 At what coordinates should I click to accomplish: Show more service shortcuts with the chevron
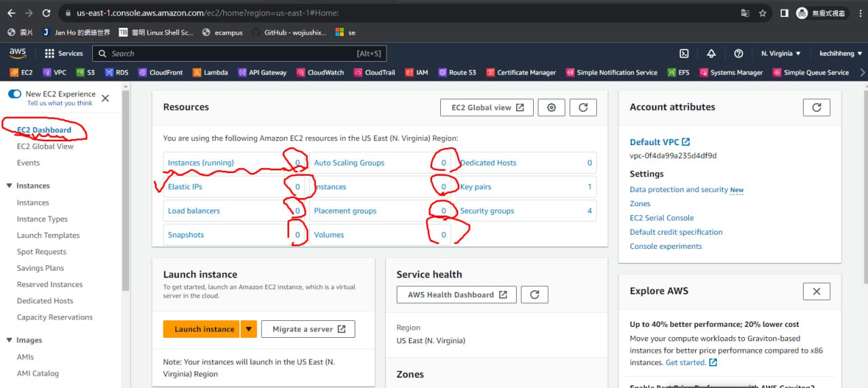[862, 73]
